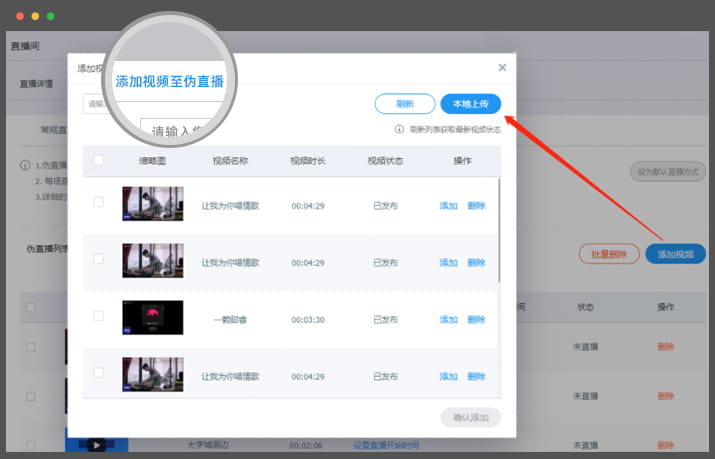
Task: Click 添加 in the second video row
Action: [449, 263]
